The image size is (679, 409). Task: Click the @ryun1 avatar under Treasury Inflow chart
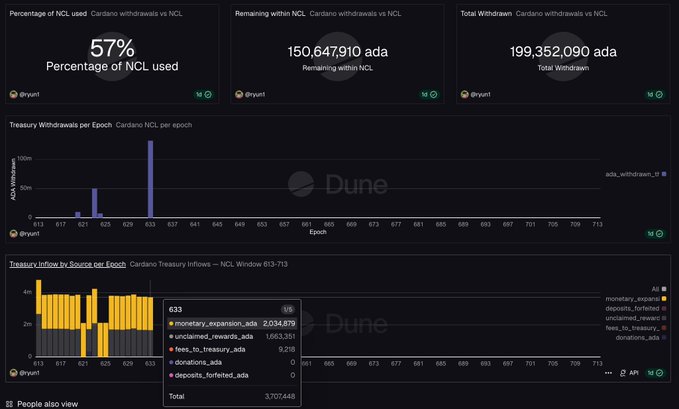(13, 373)
